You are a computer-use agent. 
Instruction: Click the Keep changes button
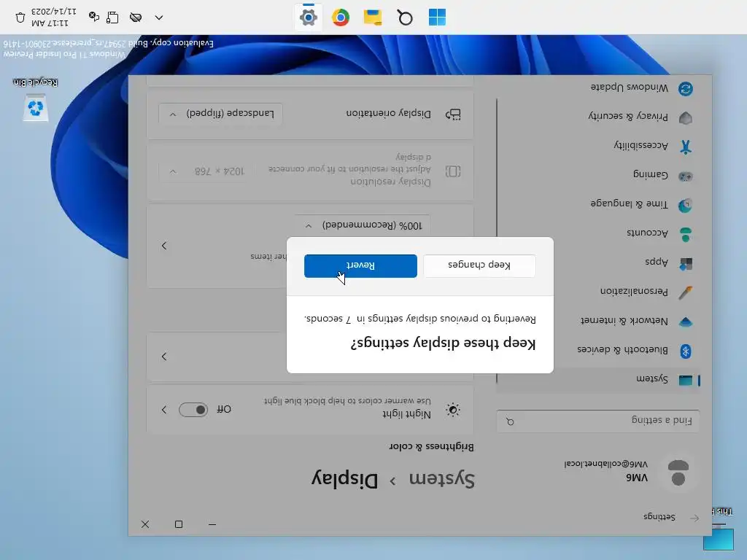(x=479, y=265)
